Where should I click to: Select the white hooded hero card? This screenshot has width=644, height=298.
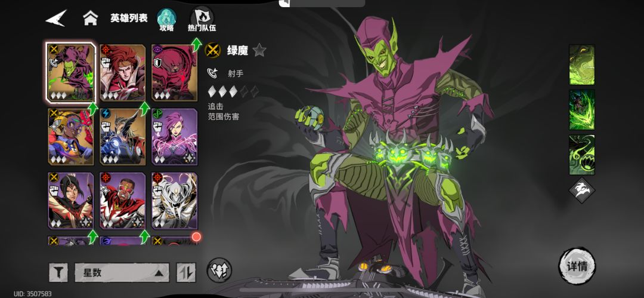click(x=174, y=201)
